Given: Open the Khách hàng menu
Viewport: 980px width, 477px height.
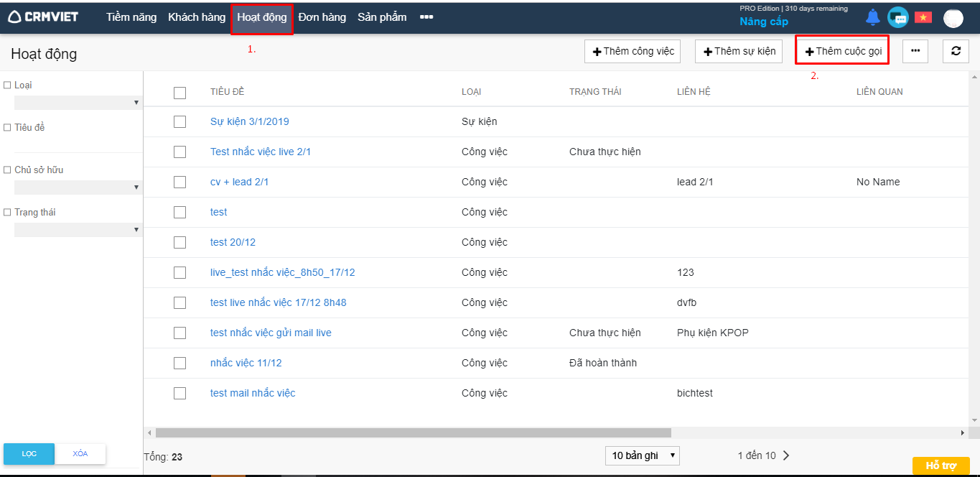Looking at the screenshot, I should click(197, 17).
